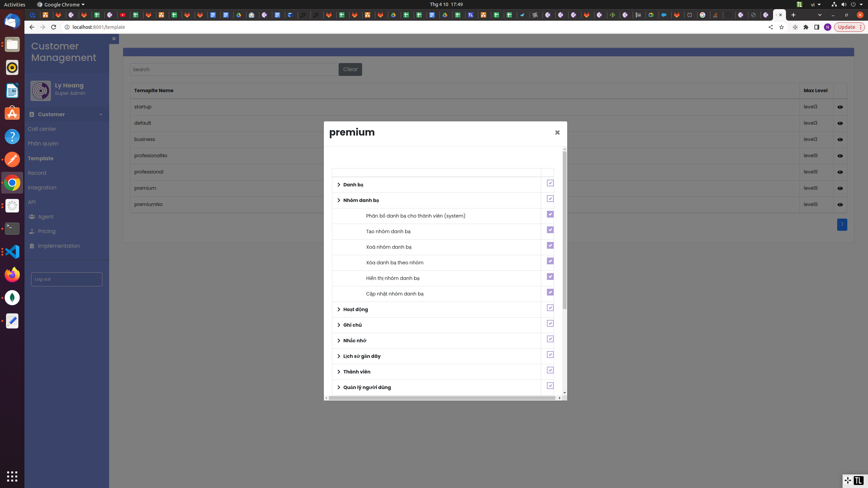Screen dimensions: 868x488
Task: Click the Log out button
Action: tap(66, 279)
